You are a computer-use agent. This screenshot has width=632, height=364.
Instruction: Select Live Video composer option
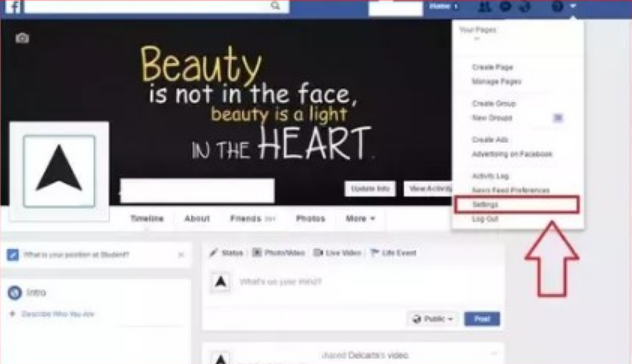coord(337,253)
